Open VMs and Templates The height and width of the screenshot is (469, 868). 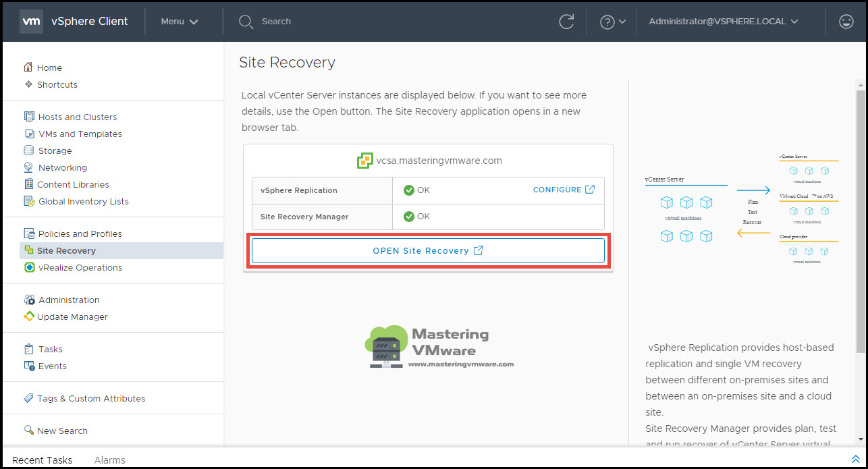coord(80,134)
